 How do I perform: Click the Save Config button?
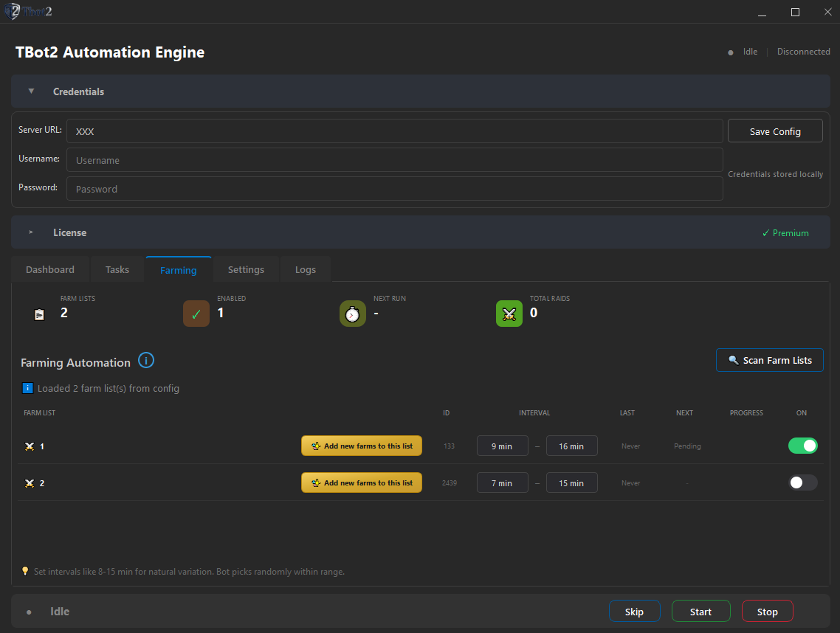point(775,131)
